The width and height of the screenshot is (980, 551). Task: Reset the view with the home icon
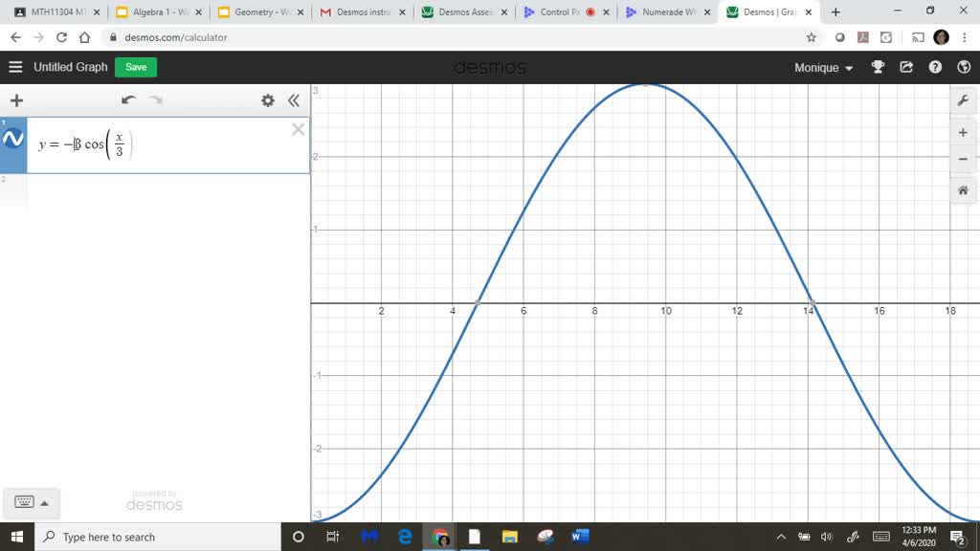coord(963,190)
